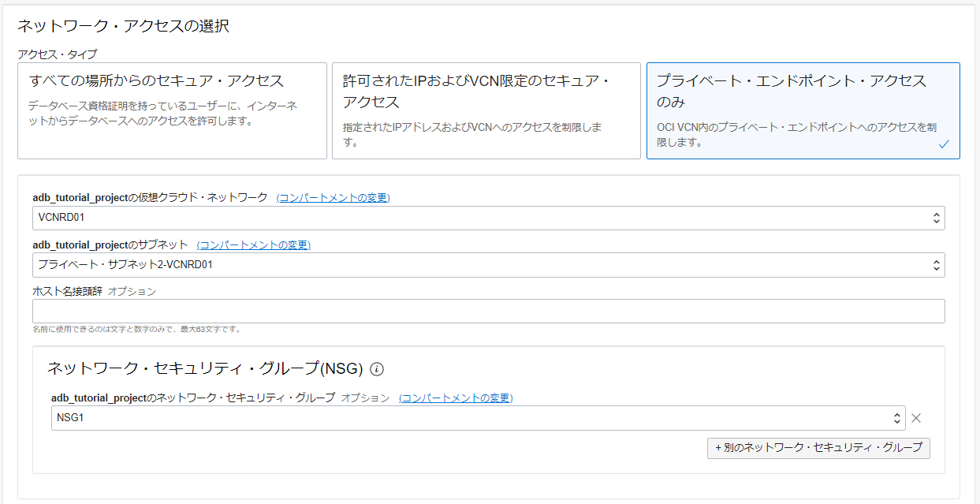Viewport: 980px width, 504px height.
Task: Click the subnet field chevron icon
Action: tap(936, 264)
